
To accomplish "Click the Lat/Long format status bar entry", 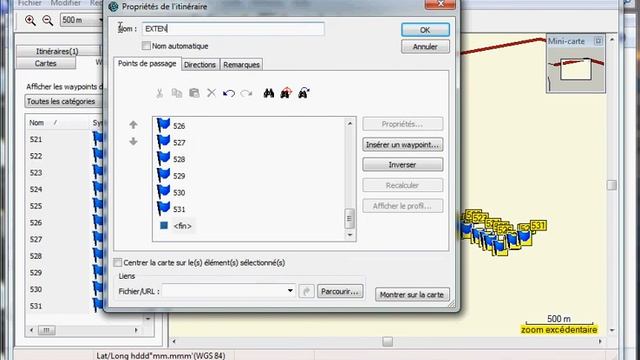I will point(160,356).
